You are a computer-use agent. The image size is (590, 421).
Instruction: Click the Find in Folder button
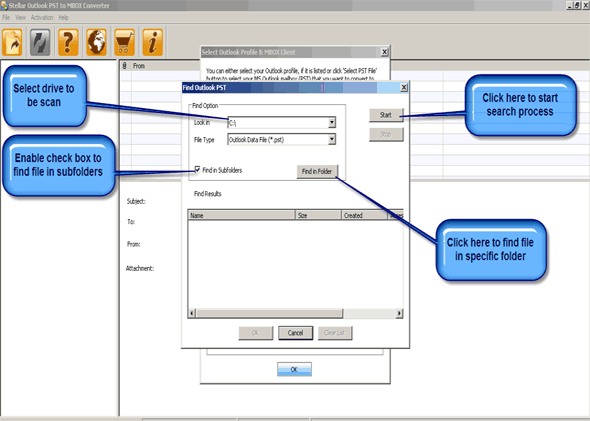(317, 171)
